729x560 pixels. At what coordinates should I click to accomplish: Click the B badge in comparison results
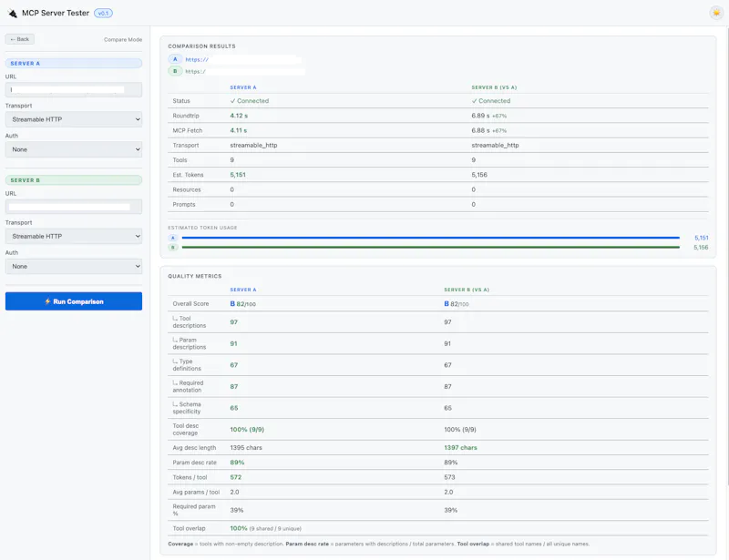click(175, 71)
